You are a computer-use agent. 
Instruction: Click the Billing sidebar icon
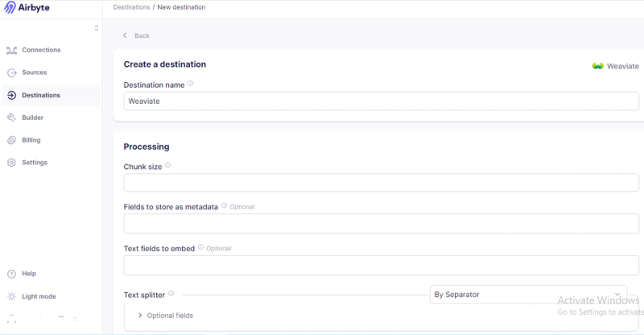point(11,140)
